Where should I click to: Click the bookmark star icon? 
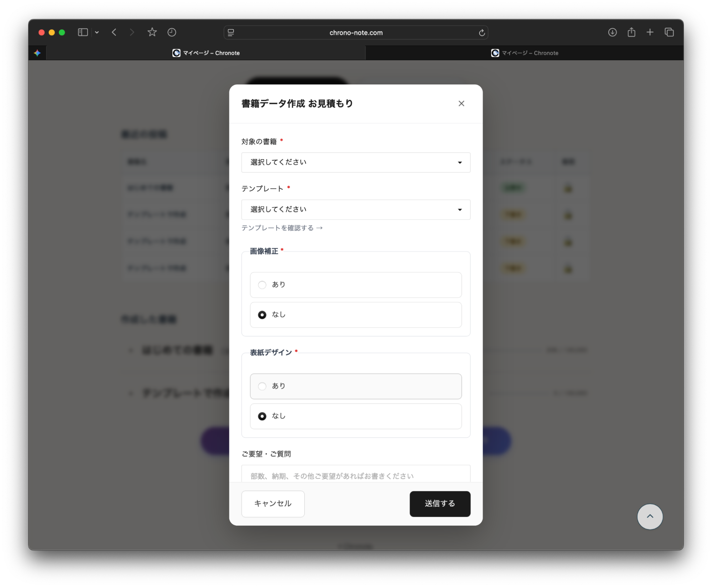point(152,32)
